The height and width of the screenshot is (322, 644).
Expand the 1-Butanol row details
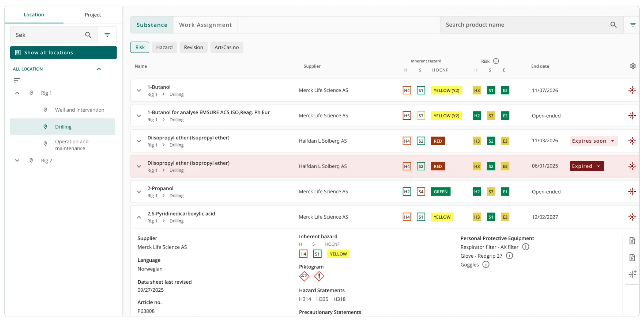click(139, 90)
